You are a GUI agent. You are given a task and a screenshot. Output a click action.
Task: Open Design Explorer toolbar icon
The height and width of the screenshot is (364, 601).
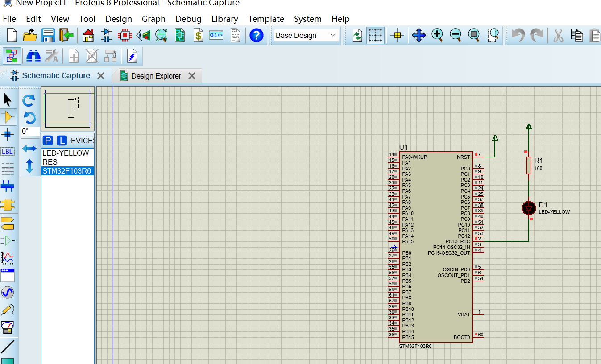180,35
